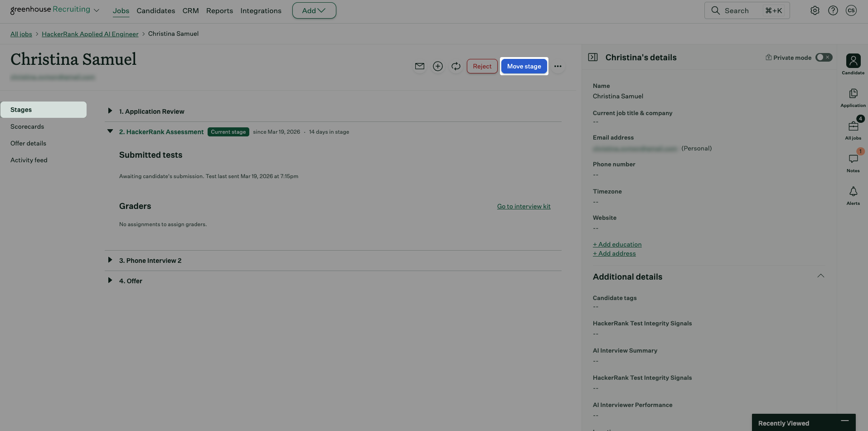Click the blurred personal email address link
Screen dimensions: 868x431
pos(635,148)
